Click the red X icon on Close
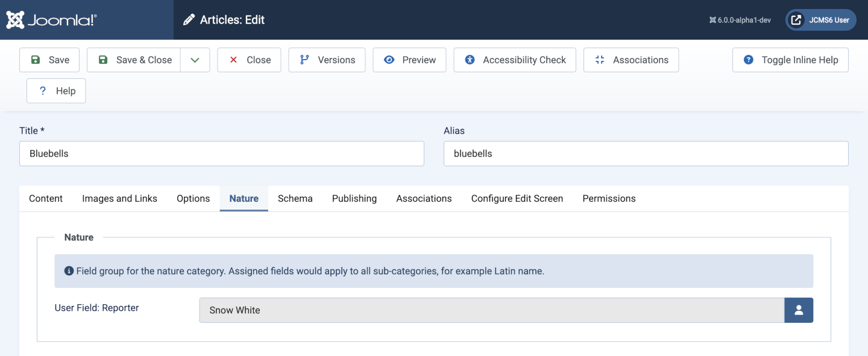Viewport: 868px width, 356px height. 233,60
